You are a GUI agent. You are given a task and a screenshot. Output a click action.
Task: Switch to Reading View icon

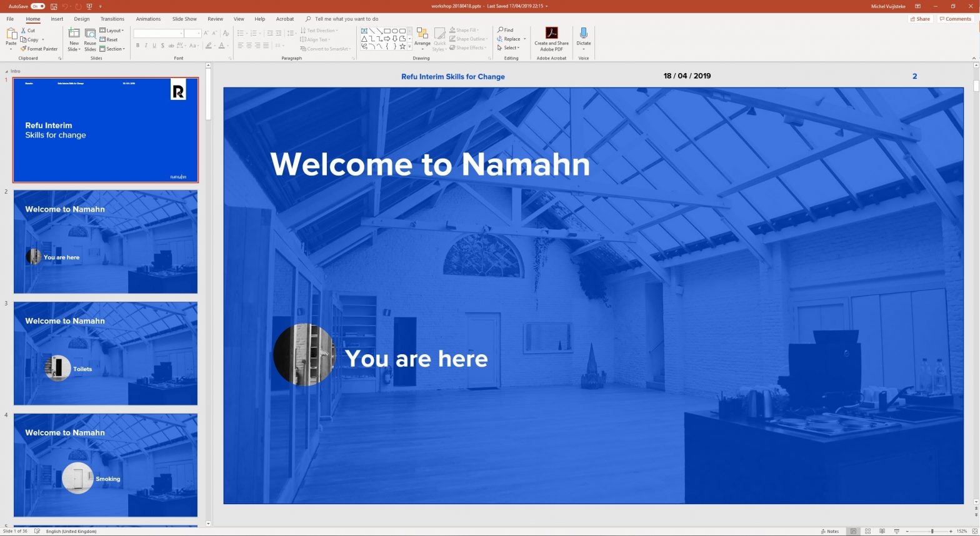tap(882, 531)
